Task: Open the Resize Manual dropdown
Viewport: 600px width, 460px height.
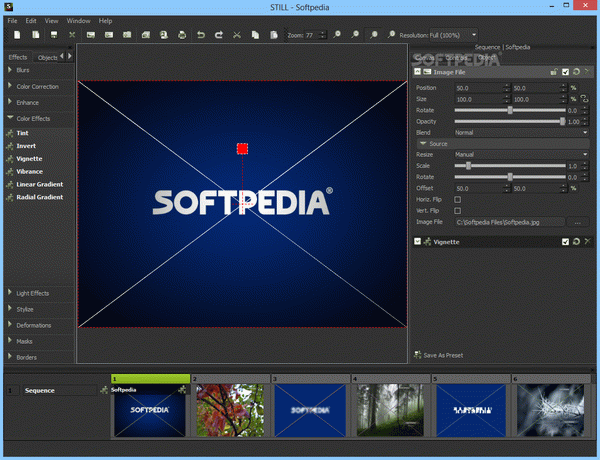Action: pos(521,154)
